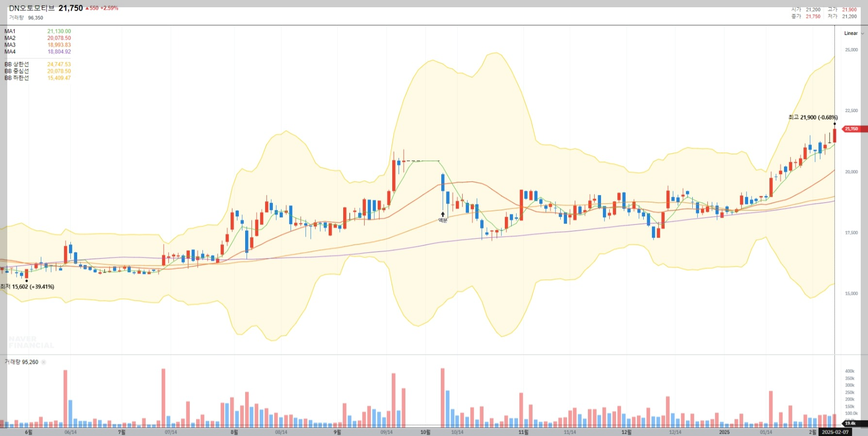This screenshot has width=868, height=436.
Task: Click the 22,500 price axis label
Action: click(851, 111)
